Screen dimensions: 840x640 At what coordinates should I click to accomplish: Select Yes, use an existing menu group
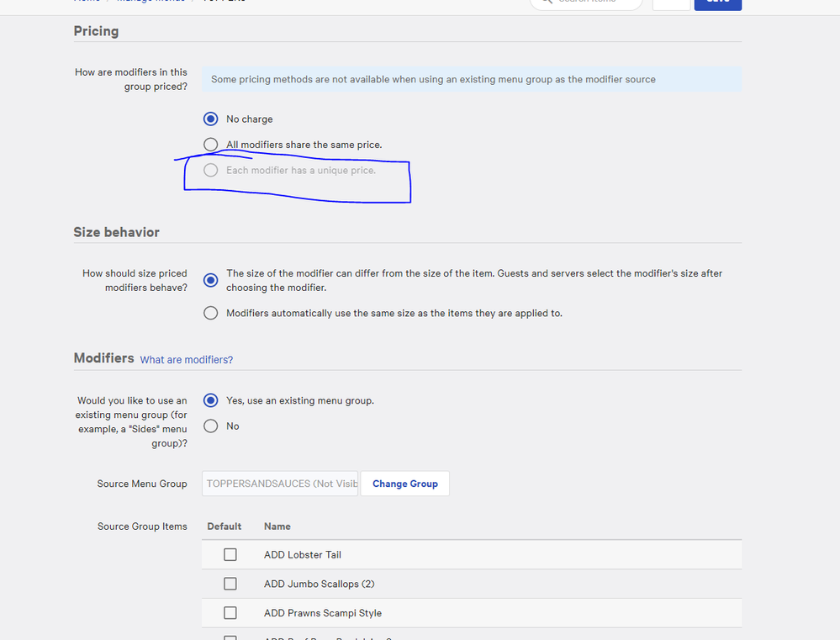tap(210, 400)
